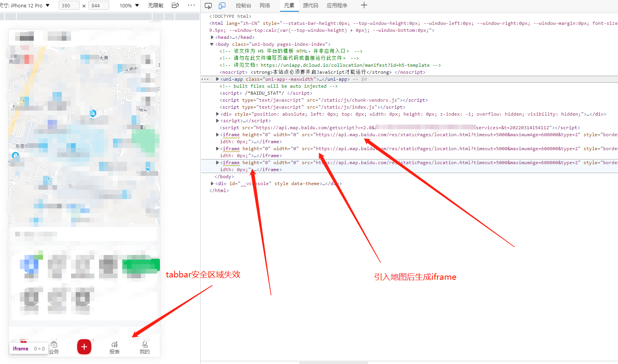618x364 pixels.
Task: Click the inspect element picker icon
Action: 208,6
